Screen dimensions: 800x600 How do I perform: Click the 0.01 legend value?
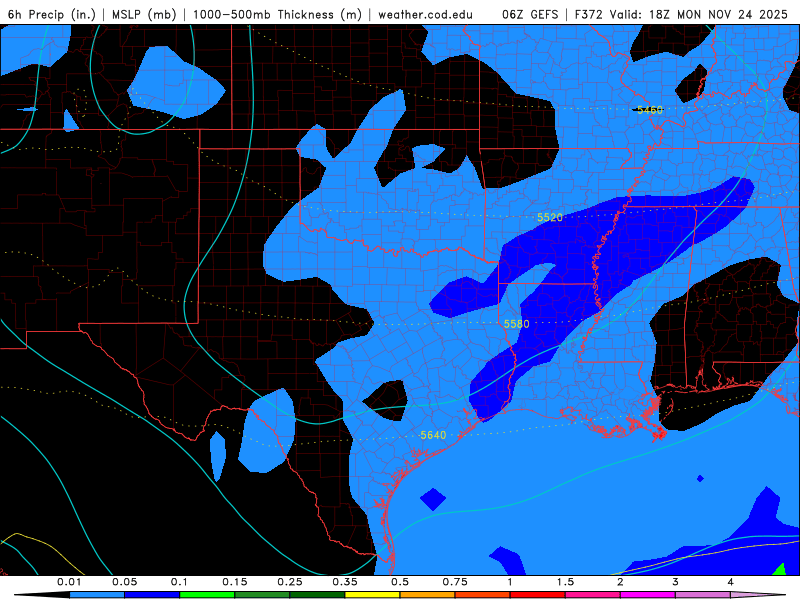point(69,582)
